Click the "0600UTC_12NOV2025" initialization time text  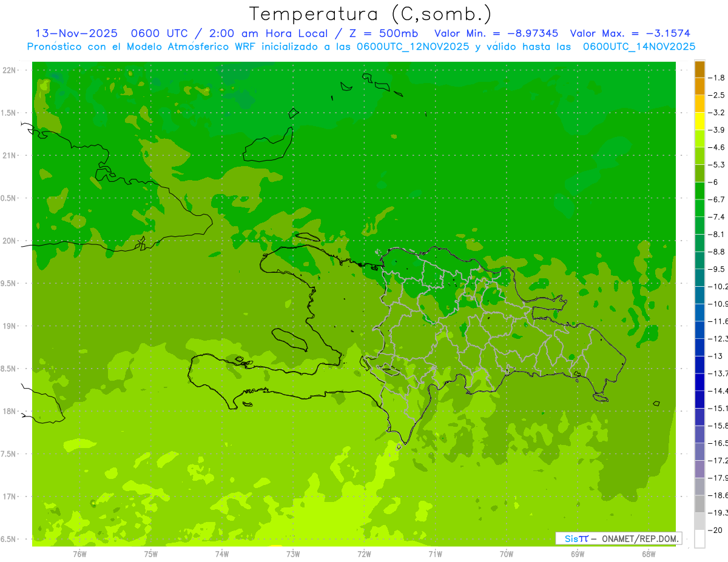tap(413, 47)
